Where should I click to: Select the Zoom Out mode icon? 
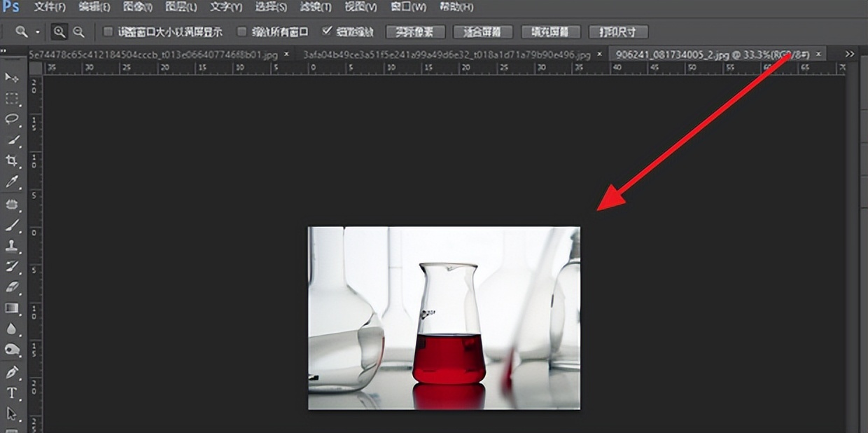[78, 32]
